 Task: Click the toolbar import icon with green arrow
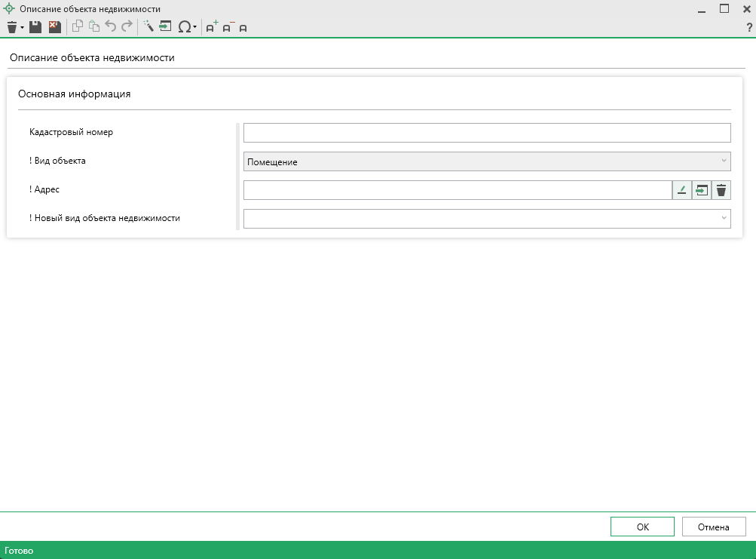click(165, 27)
